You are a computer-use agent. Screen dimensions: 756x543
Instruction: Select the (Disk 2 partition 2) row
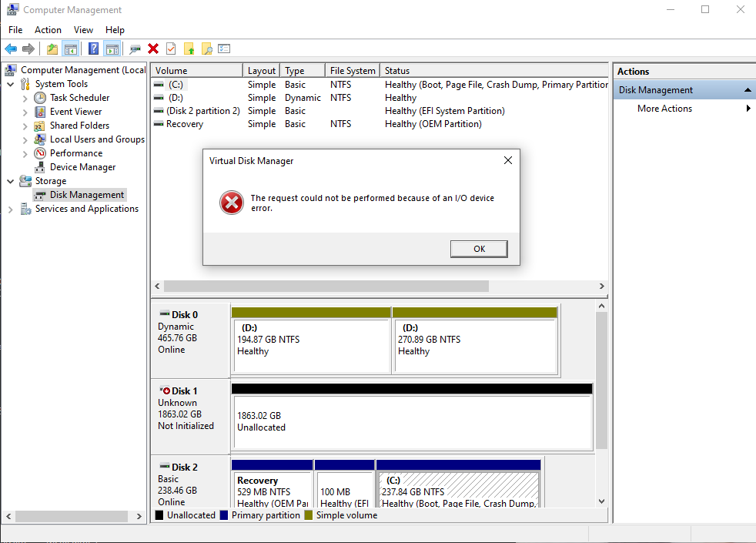(x=380, y=111)
